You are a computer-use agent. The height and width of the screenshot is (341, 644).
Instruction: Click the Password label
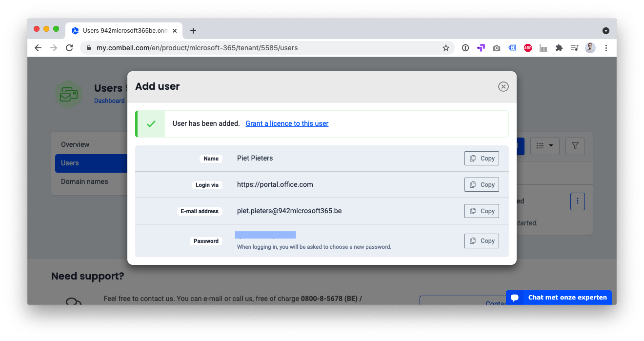[206, 241]
